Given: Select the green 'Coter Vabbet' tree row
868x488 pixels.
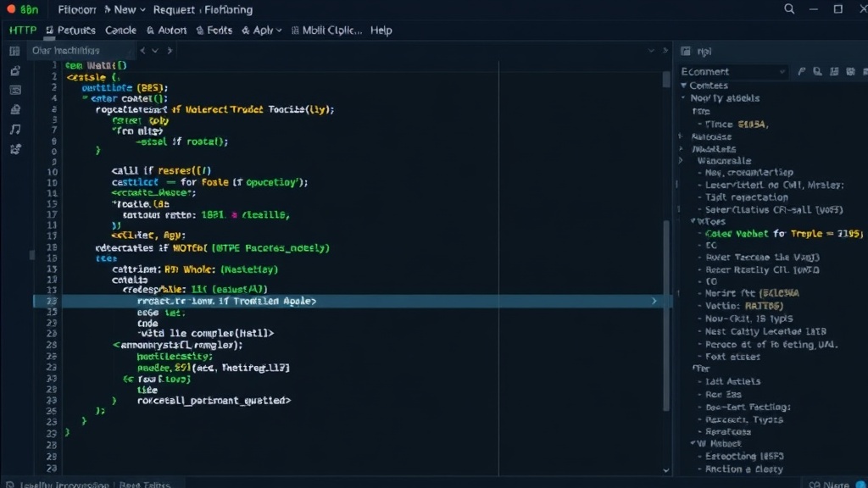Looking at the screenshot, I should pyautogui.click(x=784, y=234).
